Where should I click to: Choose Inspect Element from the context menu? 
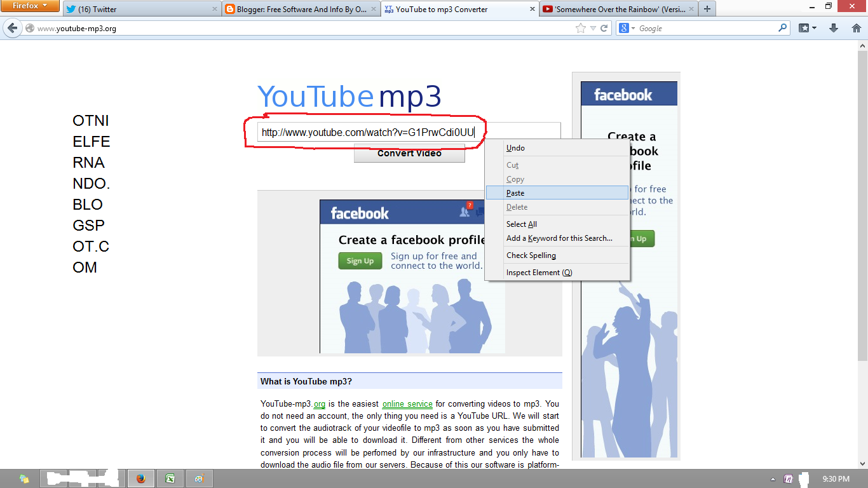tap(557, 273)
